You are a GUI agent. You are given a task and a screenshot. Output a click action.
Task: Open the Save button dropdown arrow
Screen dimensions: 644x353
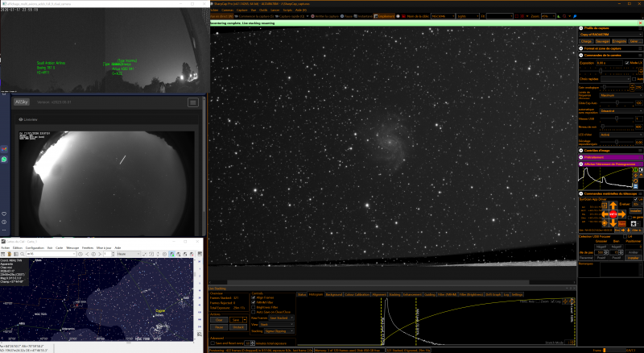(245, 320)
